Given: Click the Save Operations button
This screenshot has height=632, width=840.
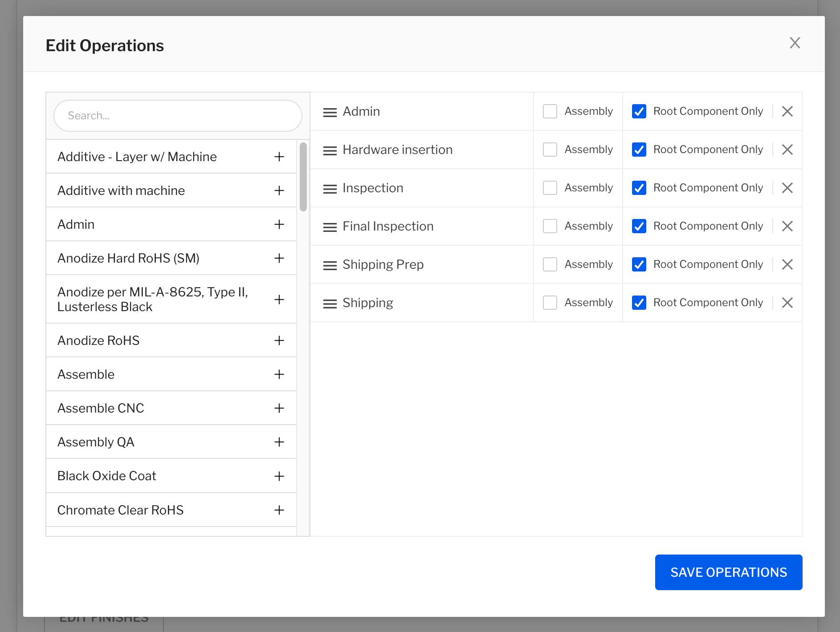Looking at the screenshot, I should tap(728, 572).
